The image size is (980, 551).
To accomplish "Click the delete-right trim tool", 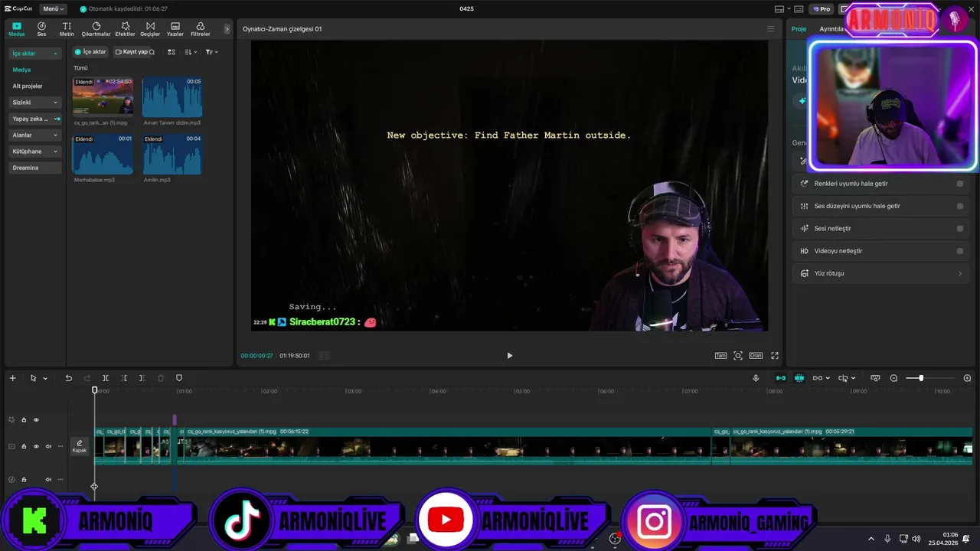I will [x=142, y=378].
